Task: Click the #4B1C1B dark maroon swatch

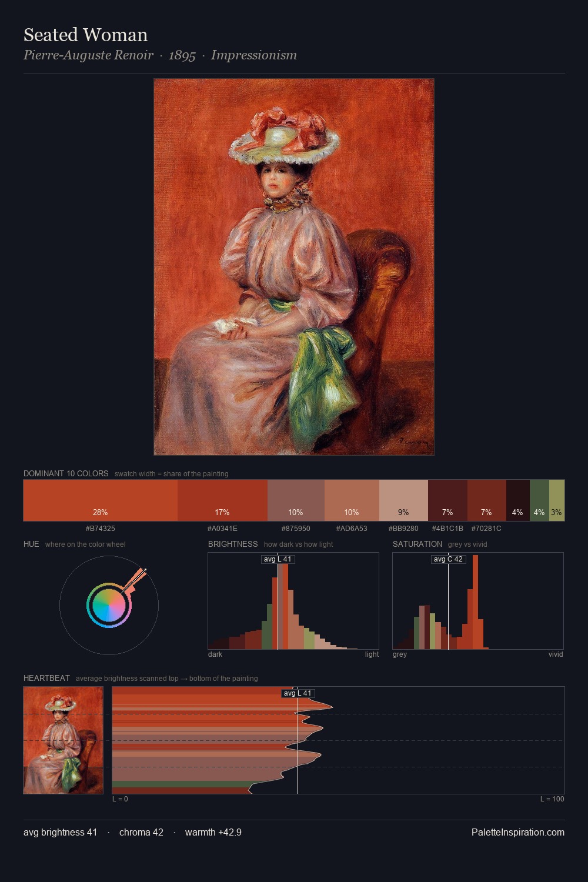Action: [x=447, y=500]
